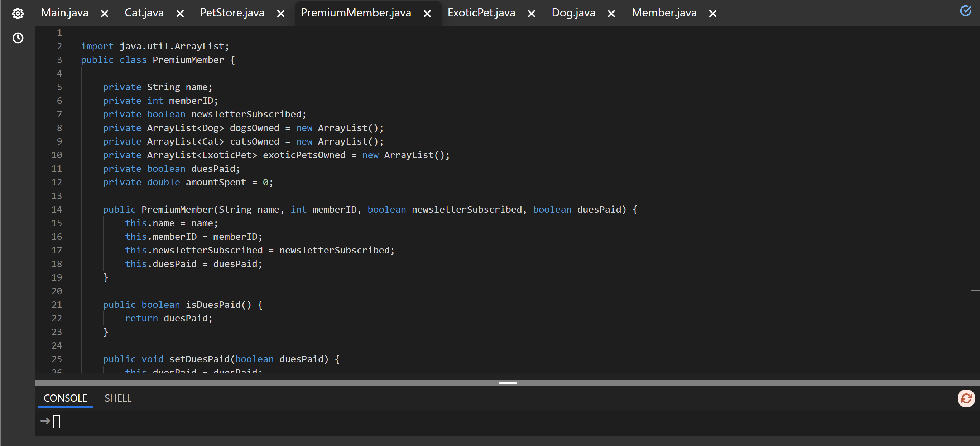
Task: Close the Main.java tab
Action: [105, 14]
